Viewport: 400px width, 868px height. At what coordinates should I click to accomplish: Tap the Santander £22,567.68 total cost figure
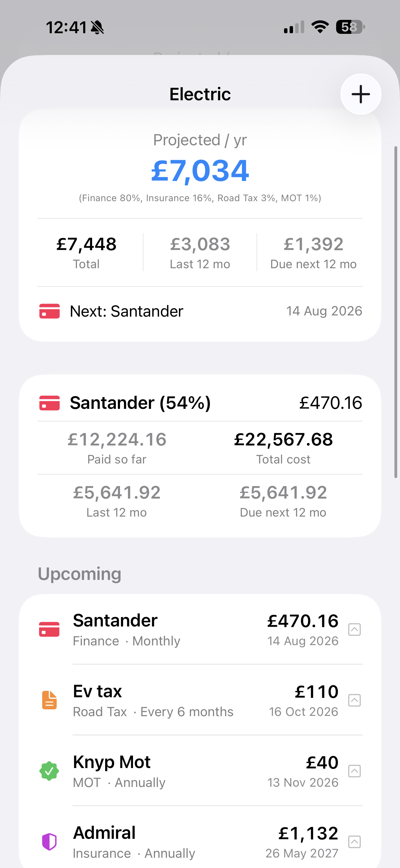283,439
